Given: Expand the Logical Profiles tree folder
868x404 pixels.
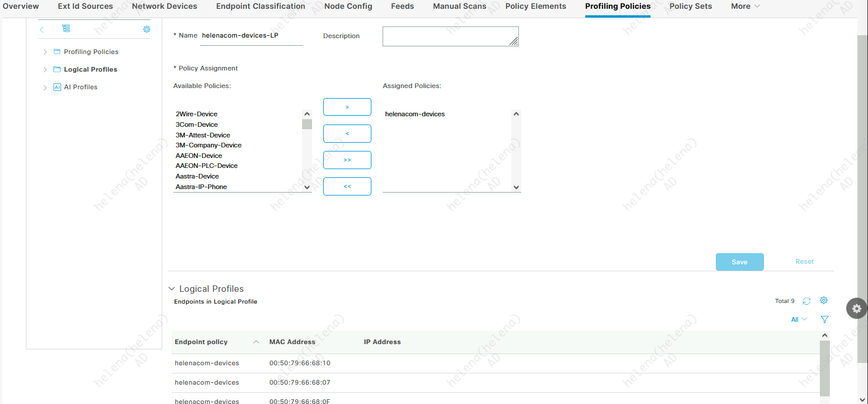Looking at the screenshot, I should click(45, 70).
